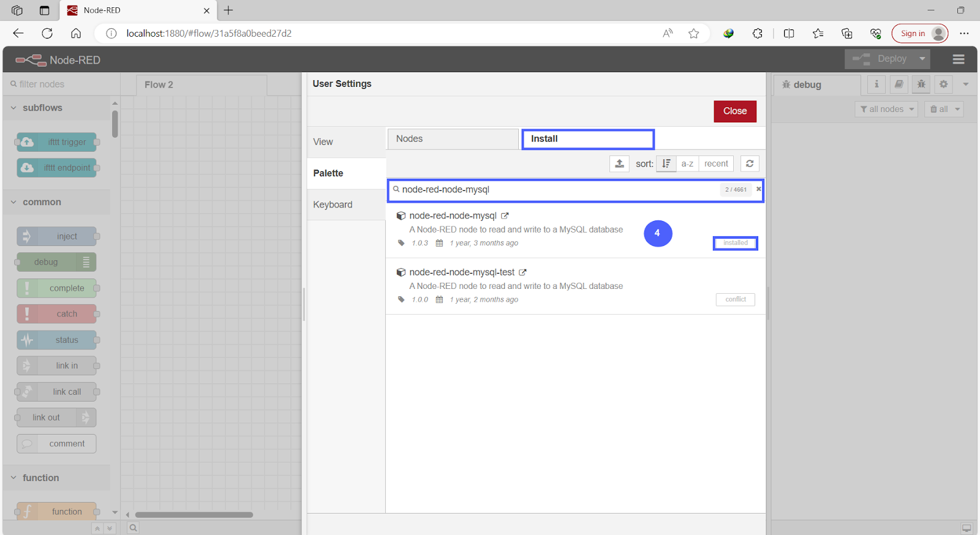This screenshot has height=535, width=980.
Task: Sort modules by relevance
Action: point(666,163)
